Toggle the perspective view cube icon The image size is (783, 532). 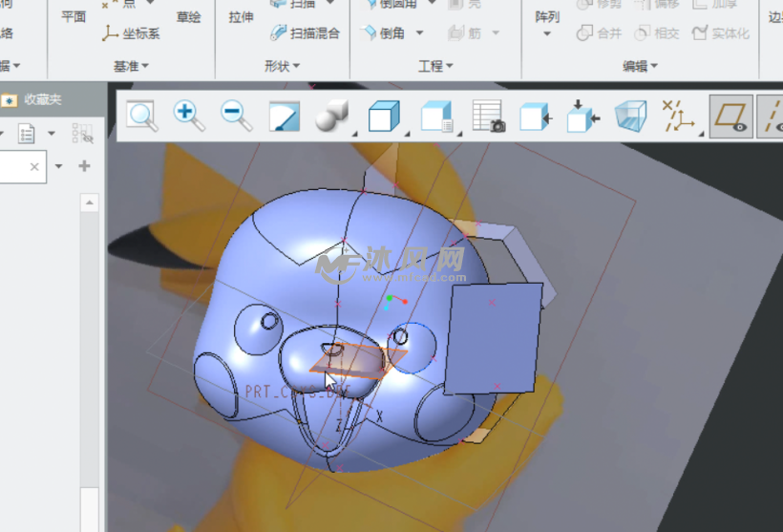(630, 116)
